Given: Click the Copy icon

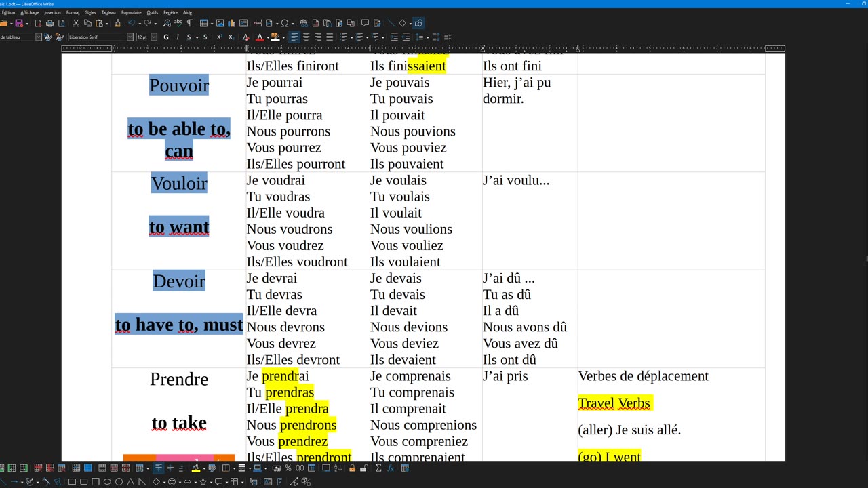Looking at the screenshot, I should [x=87, y=23].
